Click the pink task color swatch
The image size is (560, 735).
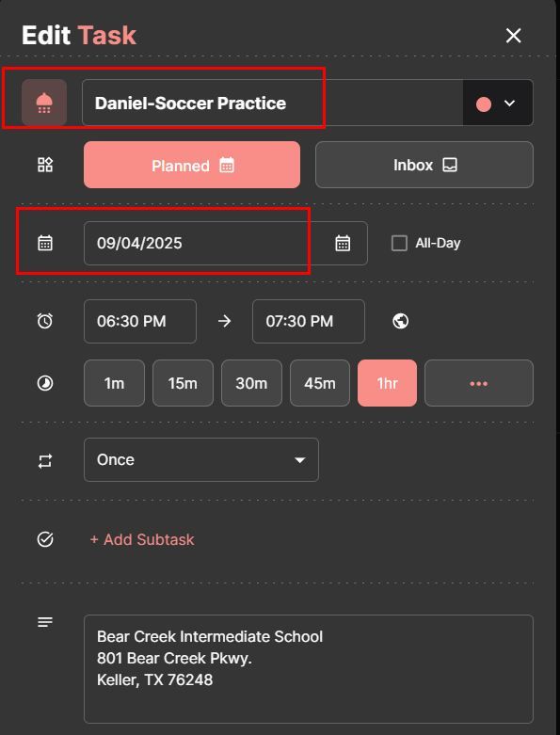pyautogui.click(x=484, y=104)
